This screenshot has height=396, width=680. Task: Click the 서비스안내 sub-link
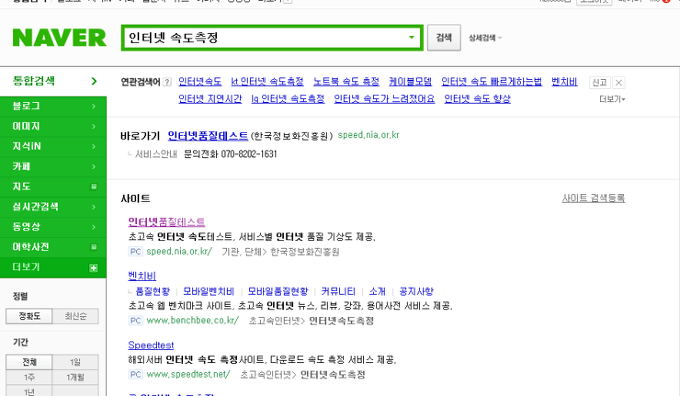pyautogui.click(x=156, y=154)
